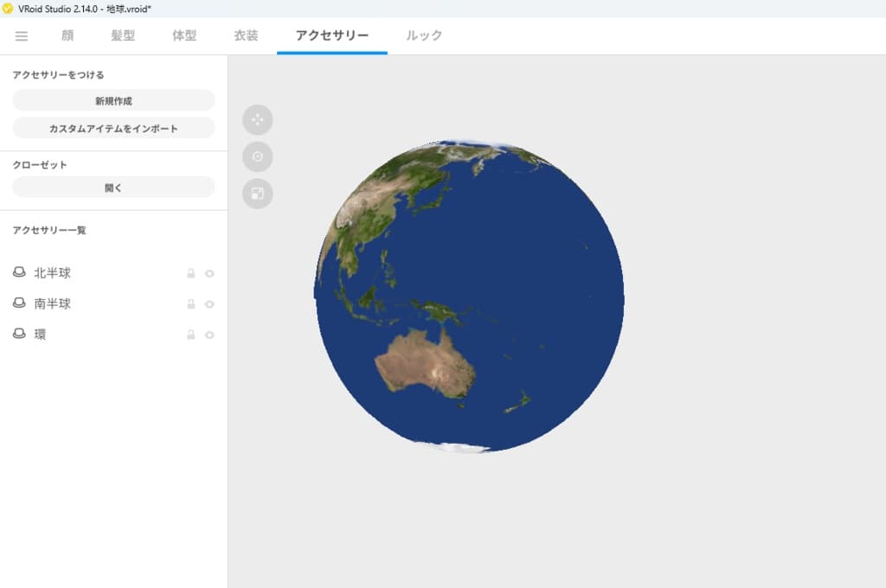Select the 環 accessory row
886x588 pixels.
[x=113, y=334]
